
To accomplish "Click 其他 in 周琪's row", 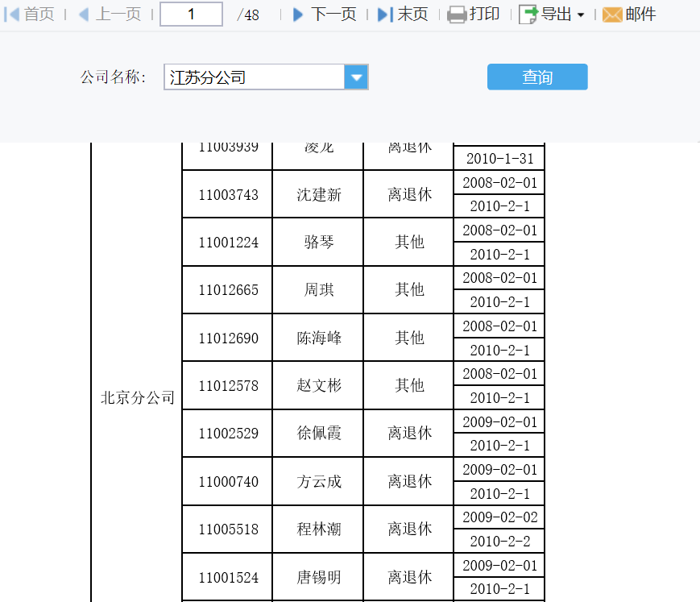I will 409,290.
